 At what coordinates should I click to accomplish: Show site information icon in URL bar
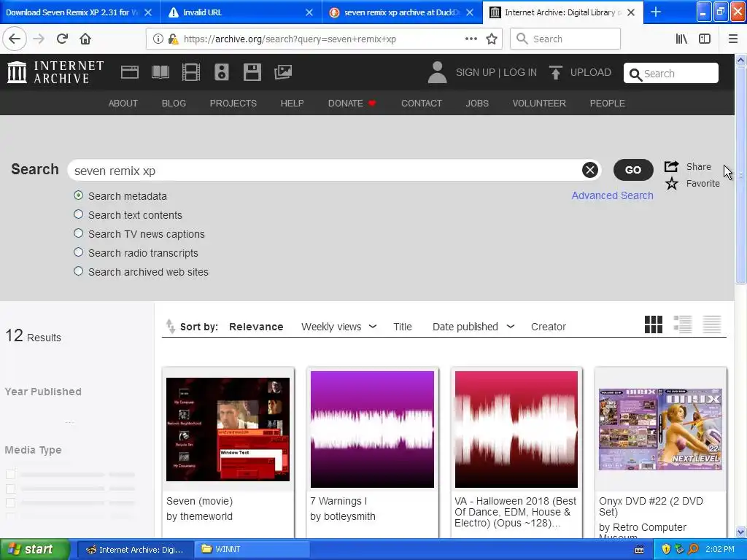tap(158, 39)
